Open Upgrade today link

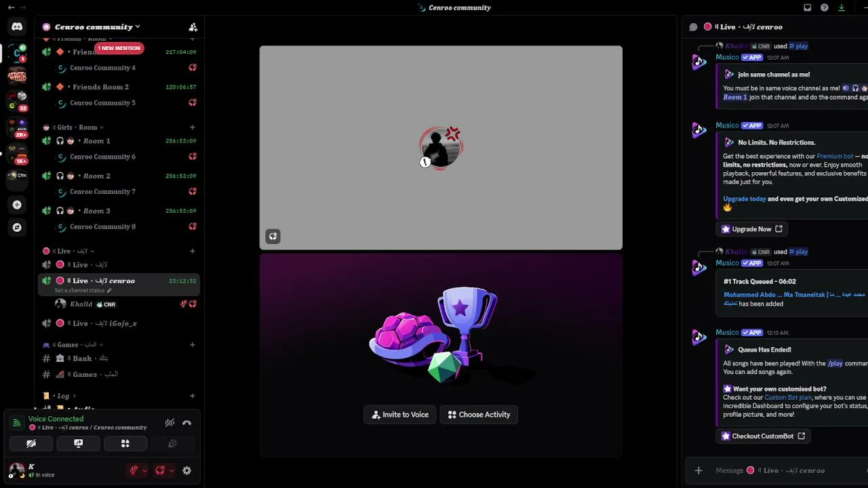pos(745,199)
